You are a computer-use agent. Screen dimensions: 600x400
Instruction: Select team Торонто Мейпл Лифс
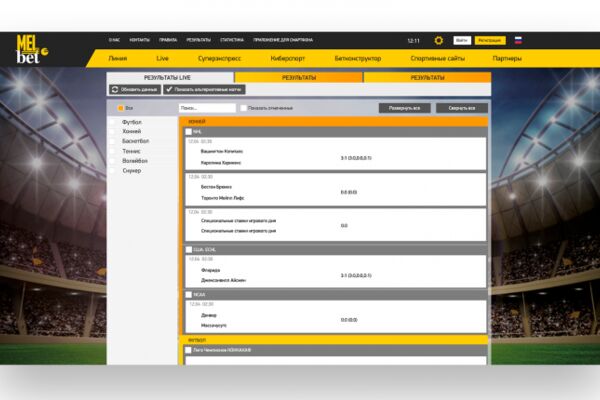[222, 198]
